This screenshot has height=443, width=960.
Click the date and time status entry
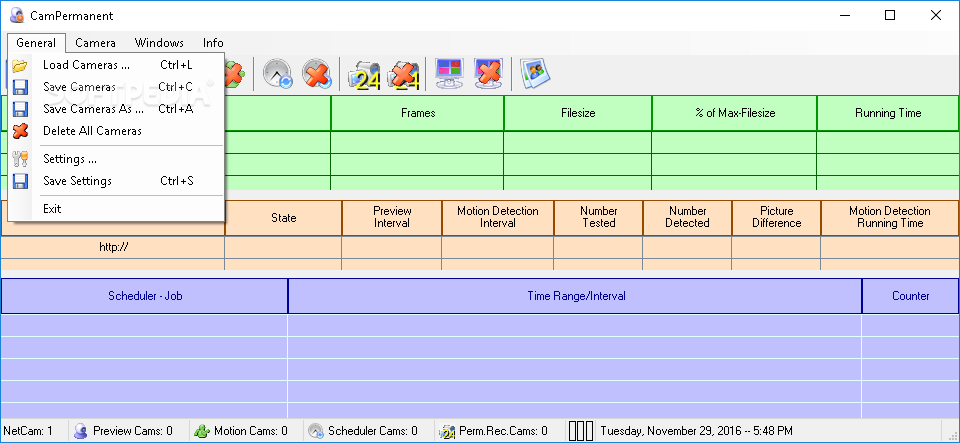click(x=696, y=431)
